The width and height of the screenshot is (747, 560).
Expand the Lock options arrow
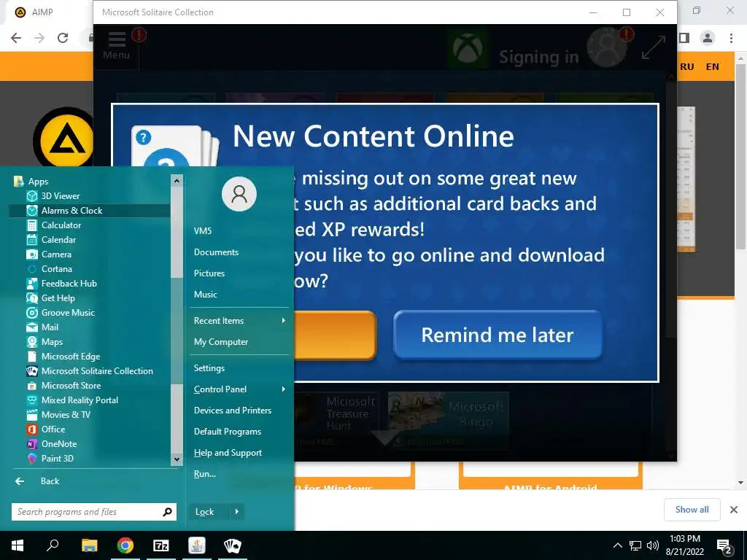(237, 512)
